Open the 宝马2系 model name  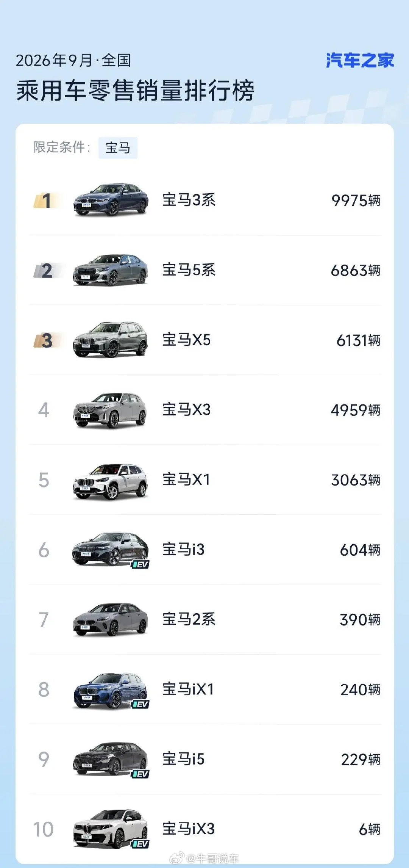[189, 619]
